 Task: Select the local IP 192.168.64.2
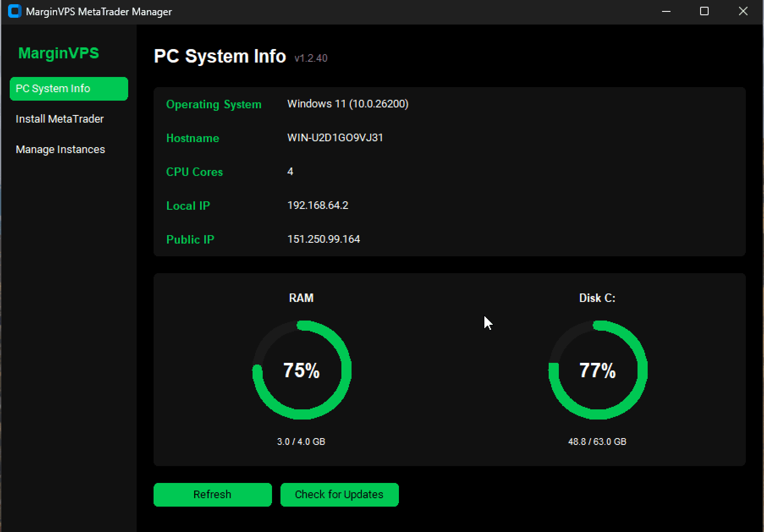point(318,206)
